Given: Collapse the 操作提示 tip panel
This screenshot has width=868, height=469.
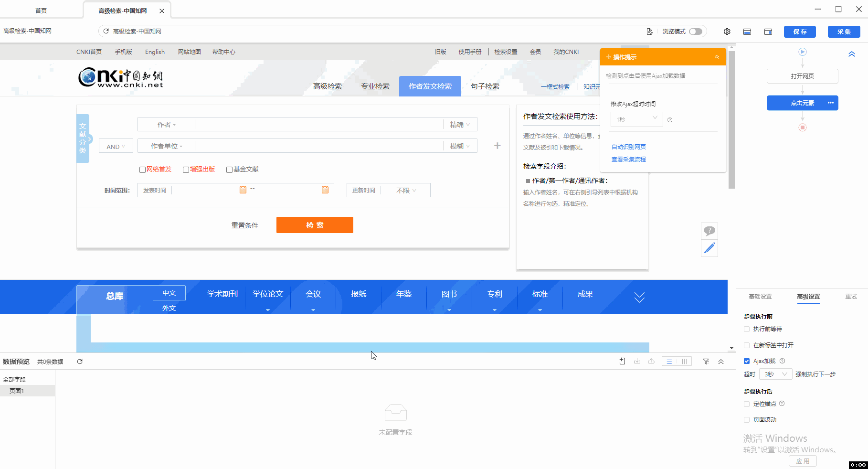Looking at the screenshot, I should pos(717,57).
